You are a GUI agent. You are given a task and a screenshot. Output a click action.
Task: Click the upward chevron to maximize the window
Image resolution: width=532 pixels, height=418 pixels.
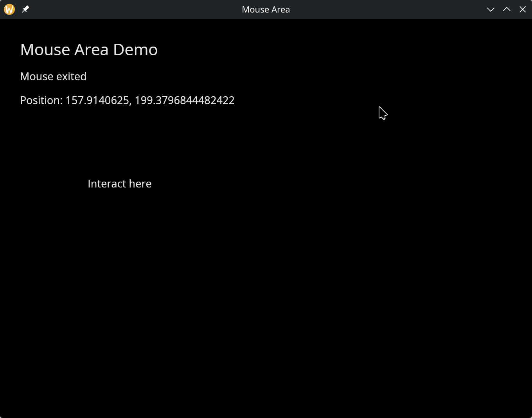click(x=507, y=9)
